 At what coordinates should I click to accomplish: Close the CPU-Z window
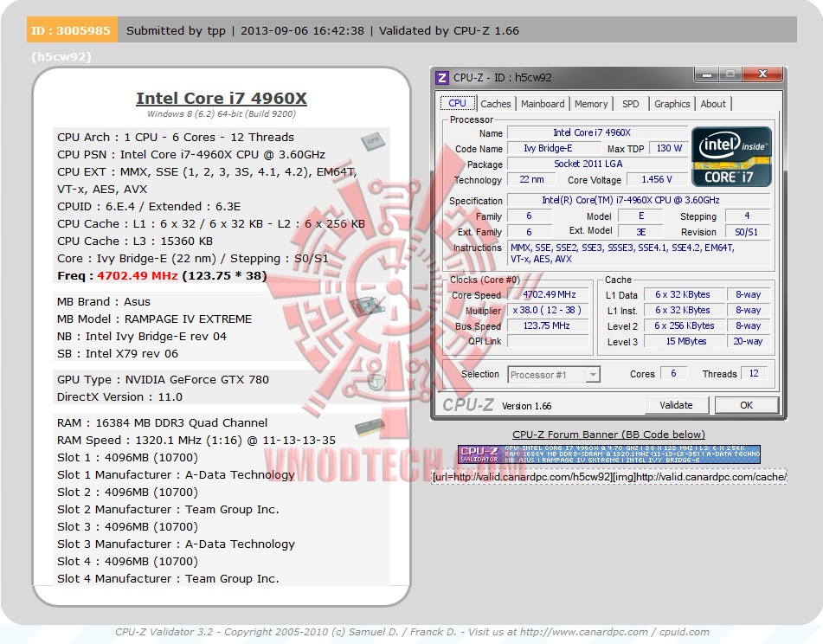pos(762,74)
